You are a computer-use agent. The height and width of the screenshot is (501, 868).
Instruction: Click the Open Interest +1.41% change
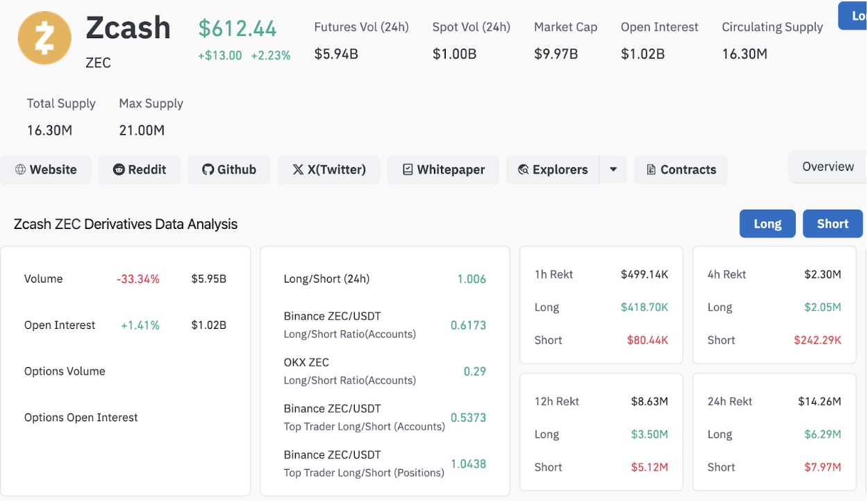coord(140,325)
